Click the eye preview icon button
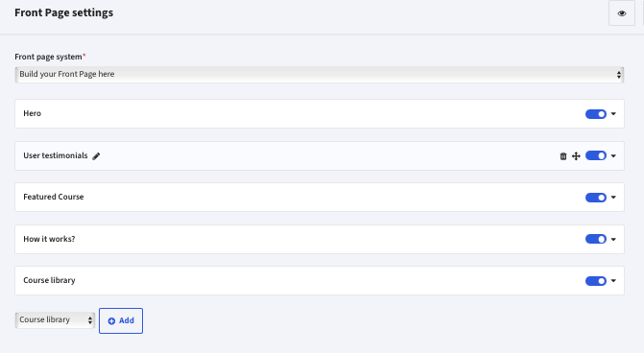644x353 pixels. pyautogui.click(x=621, y=13)
